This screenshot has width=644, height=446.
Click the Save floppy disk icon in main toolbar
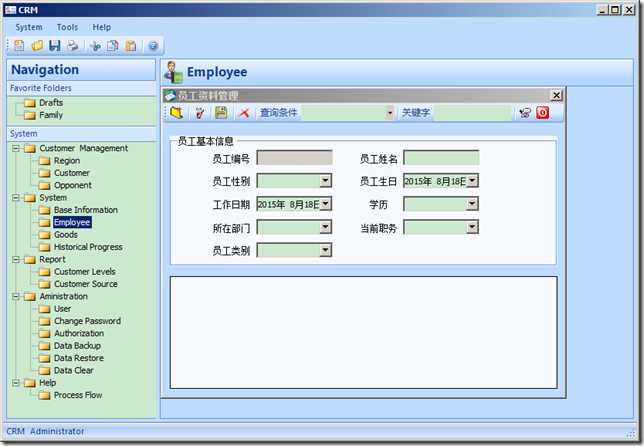pyautogui.click(x=55, y=46)
